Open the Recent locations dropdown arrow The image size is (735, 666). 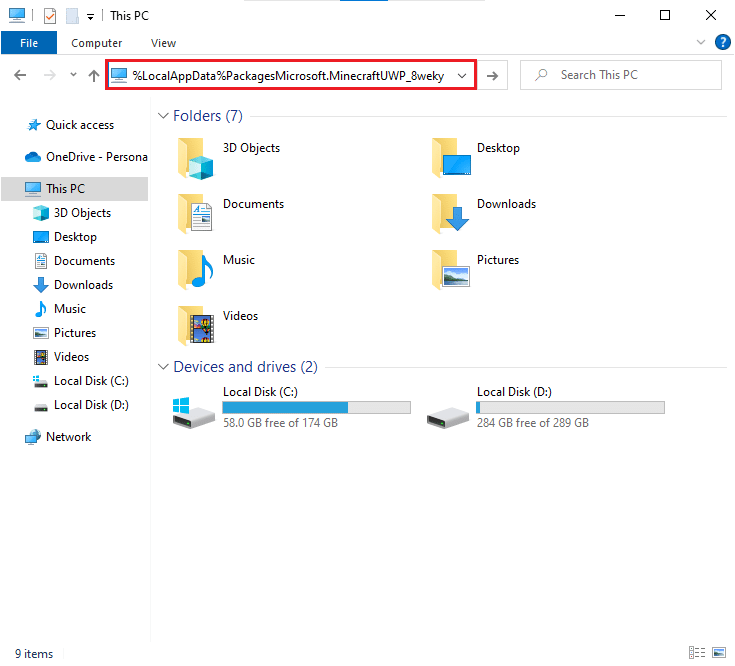click(x=73, y=76)
